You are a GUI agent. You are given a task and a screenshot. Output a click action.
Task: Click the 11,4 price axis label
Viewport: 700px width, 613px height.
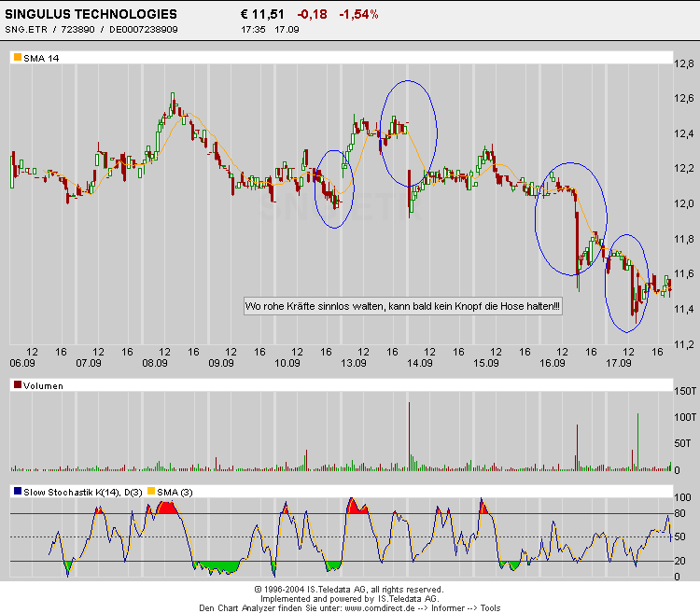click(x=684, y=309)
